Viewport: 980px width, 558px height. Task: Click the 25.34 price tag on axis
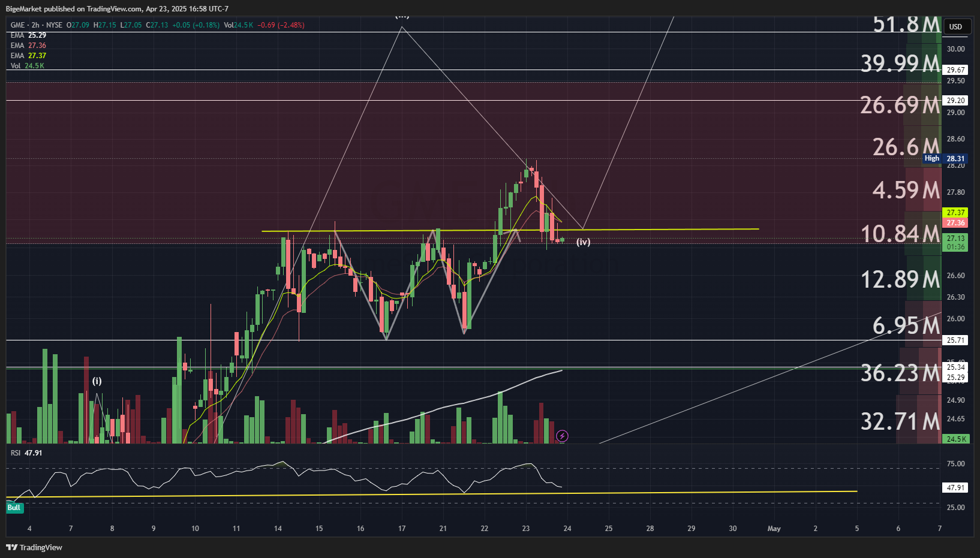(955, 367)
